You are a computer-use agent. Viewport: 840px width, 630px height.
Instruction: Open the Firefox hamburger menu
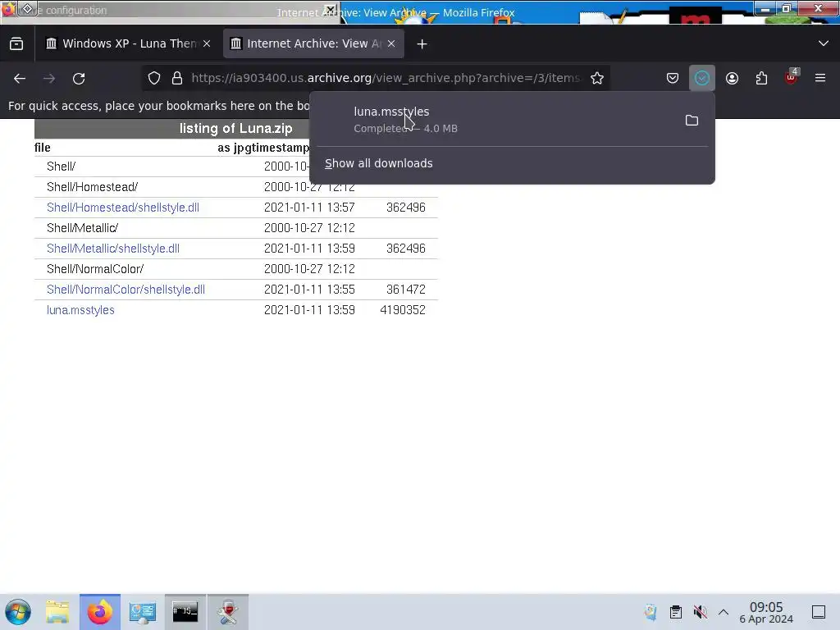[x=820, y=78]
